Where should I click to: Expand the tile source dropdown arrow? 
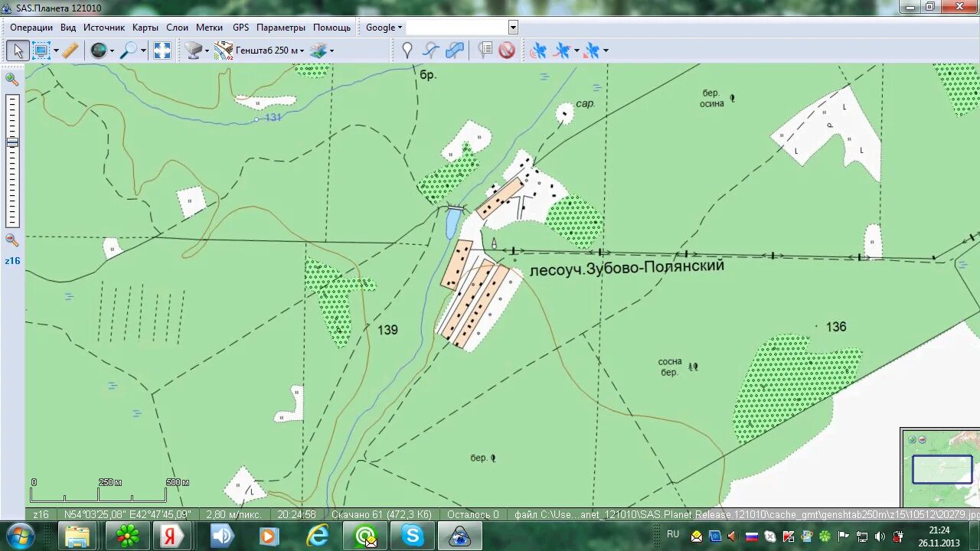click(207, 51)
